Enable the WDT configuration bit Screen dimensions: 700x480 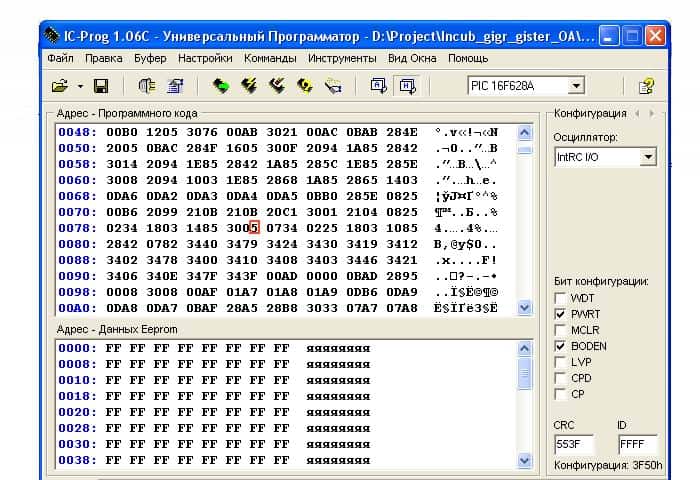coord(560,298)
